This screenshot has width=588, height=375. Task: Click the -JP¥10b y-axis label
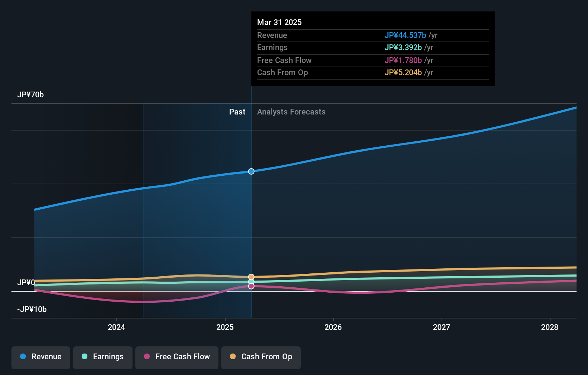click(x=32, y=310)
